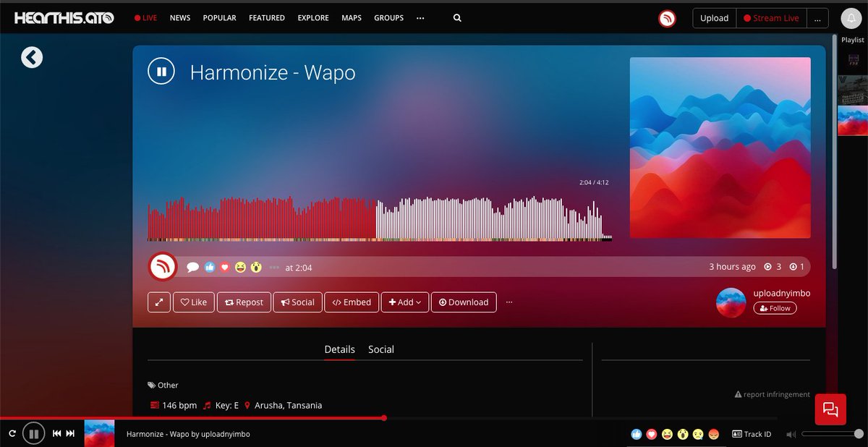Mute audio with the speaker icon
868x447 pixels.
coord(791,434)
